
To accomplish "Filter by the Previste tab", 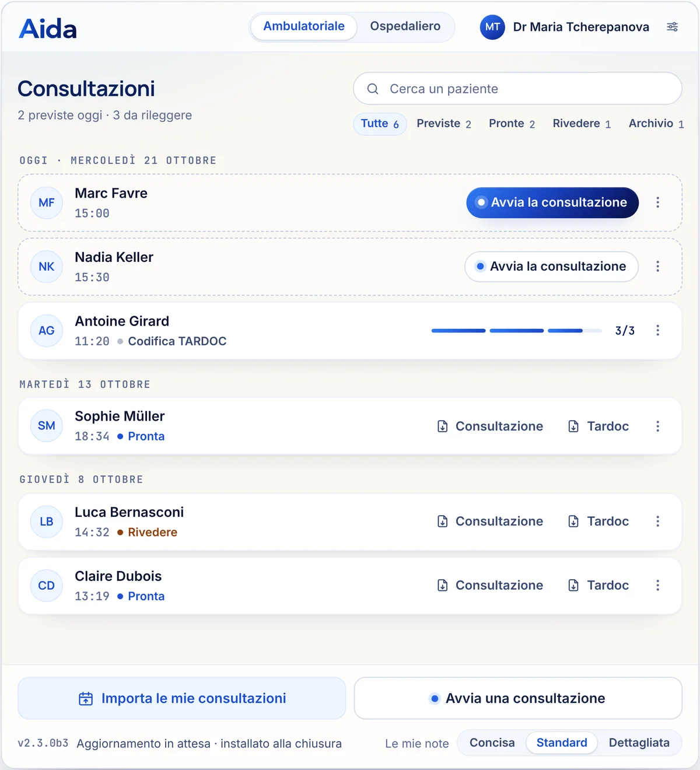I will point(444,124).
